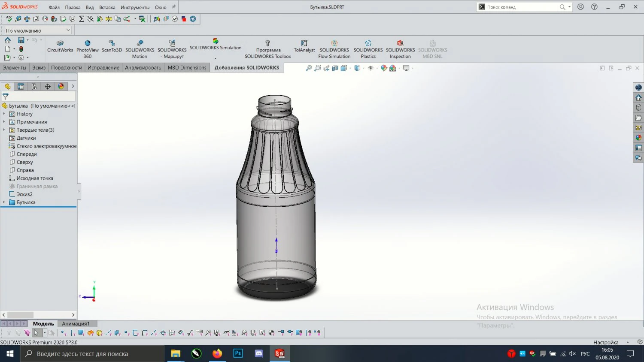
Task: Open the Инструменты menu
Action: point(135,7)
